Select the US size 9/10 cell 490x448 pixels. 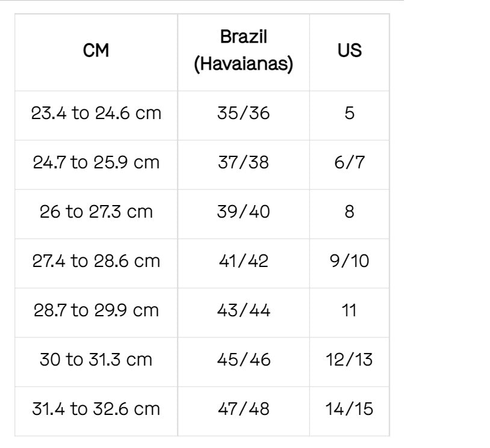pyautogui.click(x=349, y=261)
